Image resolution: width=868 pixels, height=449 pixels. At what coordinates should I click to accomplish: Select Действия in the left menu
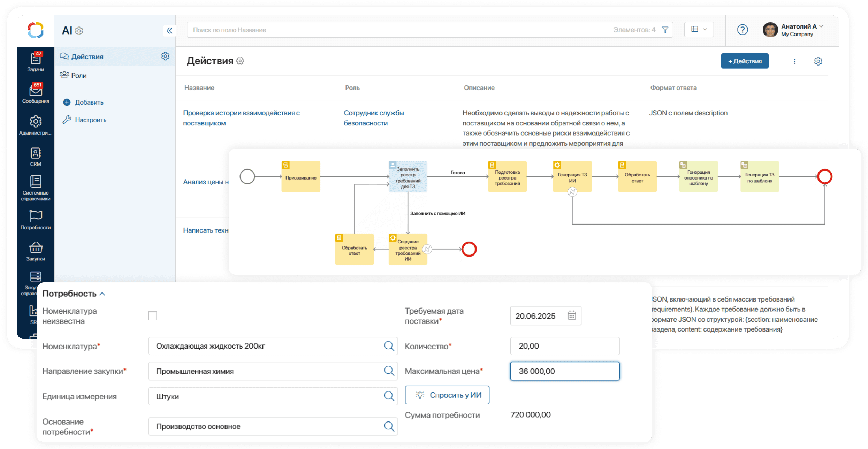[x=87, y=56]
